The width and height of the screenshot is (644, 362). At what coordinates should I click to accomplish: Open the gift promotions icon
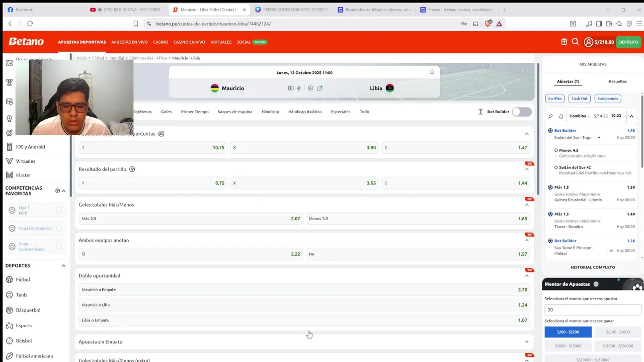564,42
